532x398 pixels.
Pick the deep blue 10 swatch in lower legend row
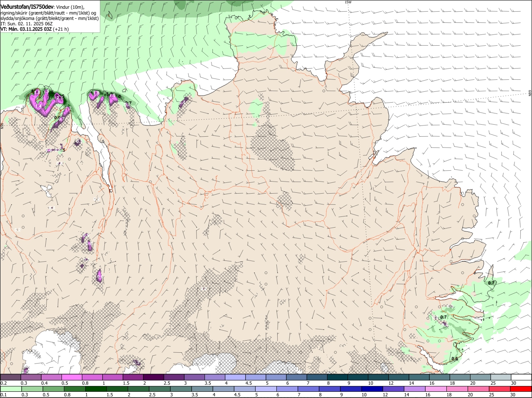pyautogui.click(x=373, y=389)
